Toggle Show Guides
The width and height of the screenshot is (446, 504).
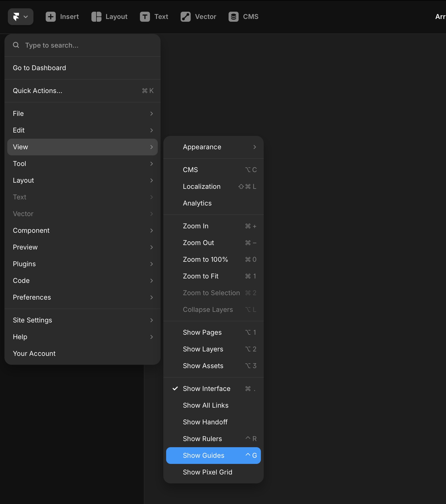pyautogui.click(x=214, y=456)
